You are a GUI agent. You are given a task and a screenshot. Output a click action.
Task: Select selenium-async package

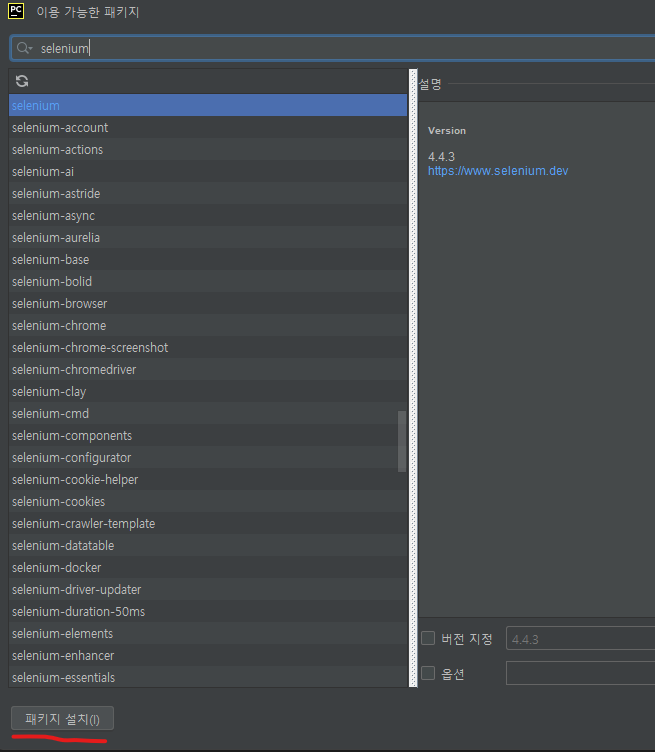coord(208,216)
